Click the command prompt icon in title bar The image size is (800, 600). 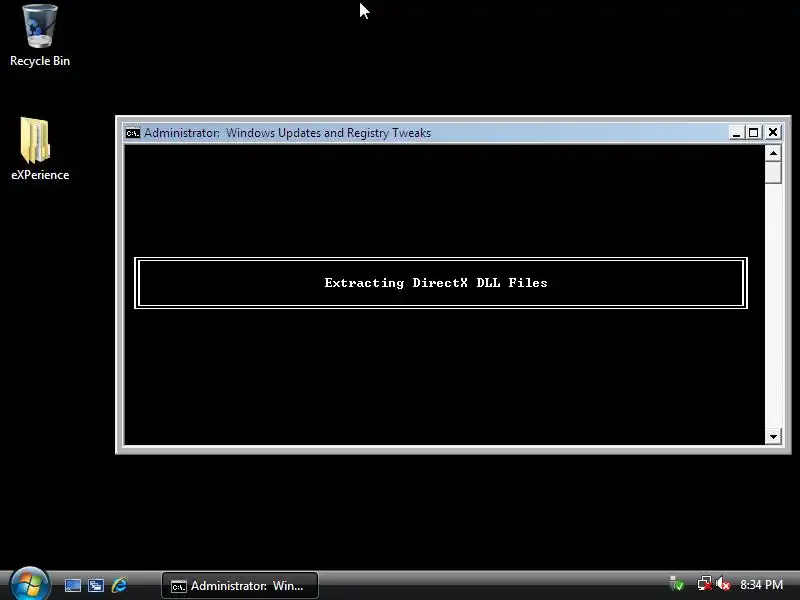click(133, 133)
